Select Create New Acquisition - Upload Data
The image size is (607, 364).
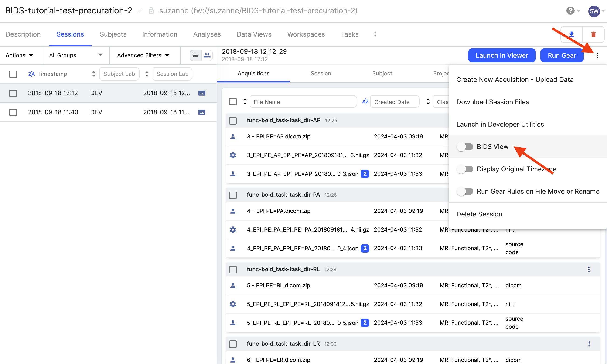[515, 80]
